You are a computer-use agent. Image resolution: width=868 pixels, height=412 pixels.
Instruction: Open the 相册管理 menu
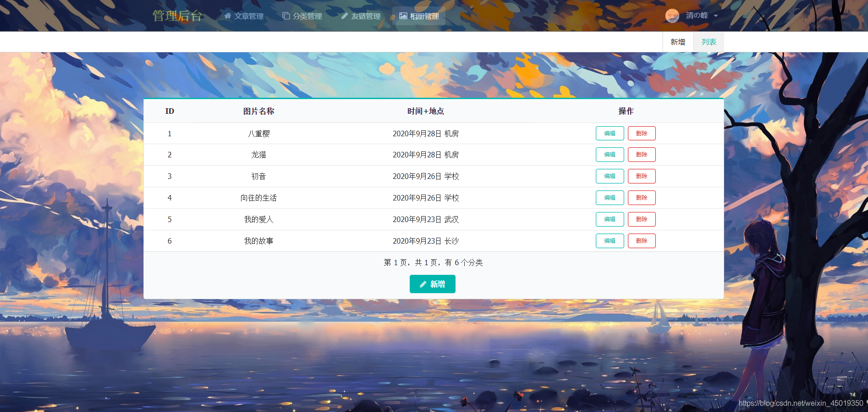[x=419, y=16]
